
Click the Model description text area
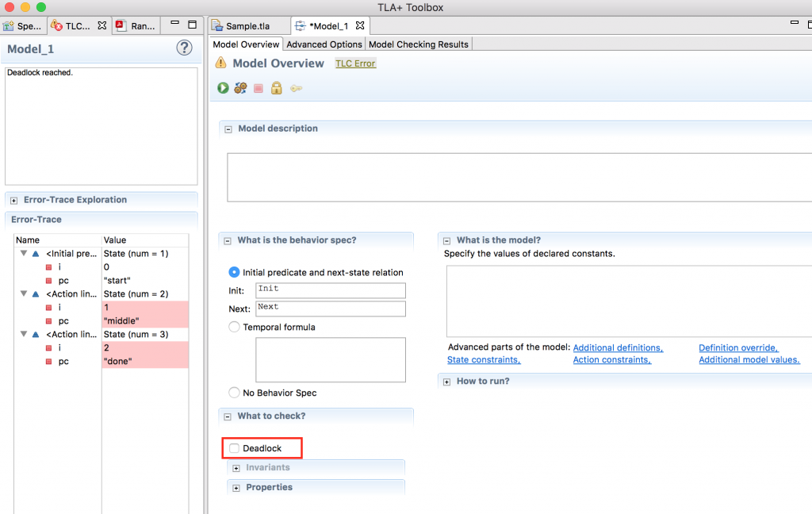click(519, 177)
